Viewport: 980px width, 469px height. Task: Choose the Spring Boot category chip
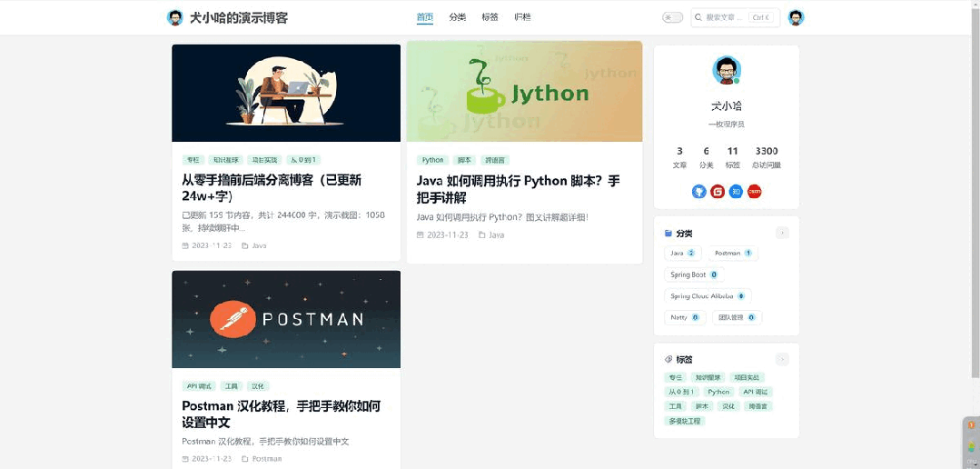click(695, 274)
